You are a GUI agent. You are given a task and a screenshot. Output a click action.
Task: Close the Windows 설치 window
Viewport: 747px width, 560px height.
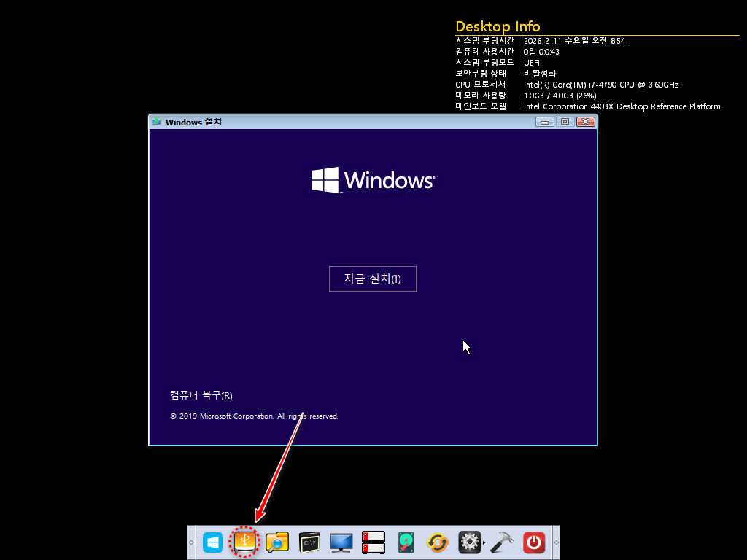click(x=586, y=122)
